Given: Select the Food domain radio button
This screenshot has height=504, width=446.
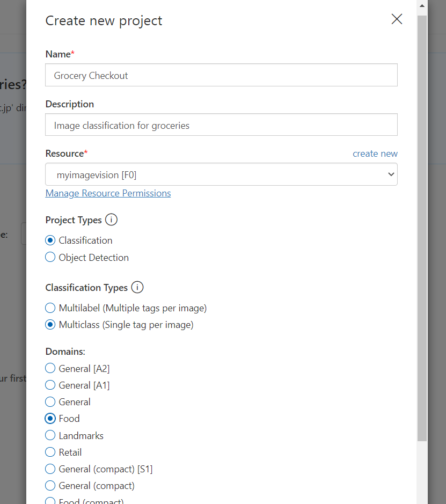Looking at the screenshot, I should pyautogui.click(x=50, y=419).
